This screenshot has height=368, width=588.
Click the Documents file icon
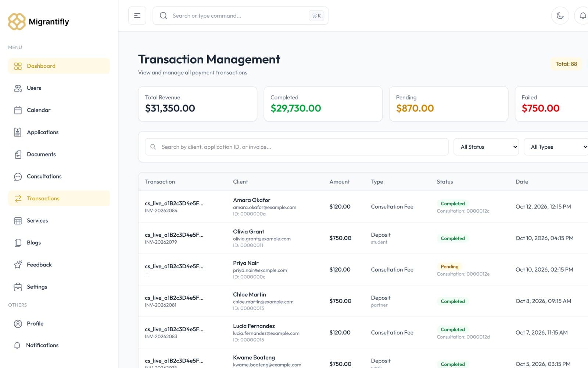click(18, 154)
